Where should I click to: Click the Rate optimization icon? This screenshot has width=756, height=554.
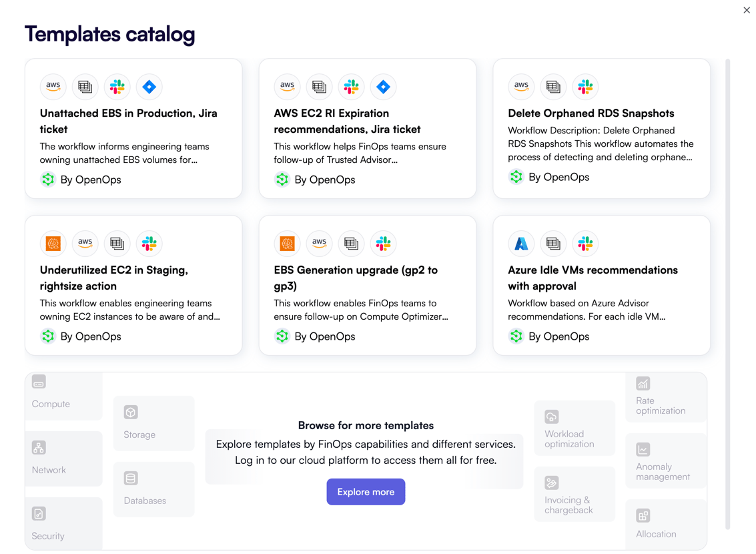(643, 383)
